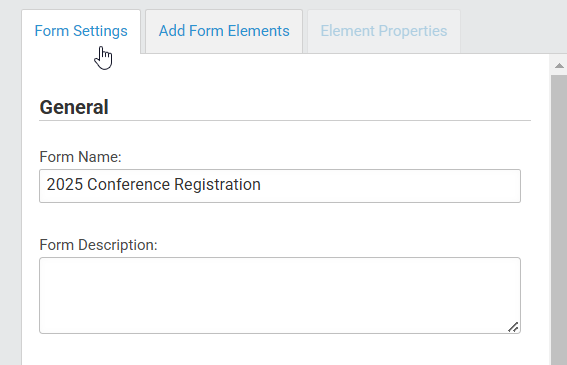
Task: Switch to the Add Form Elements tab
Action: 224,31
